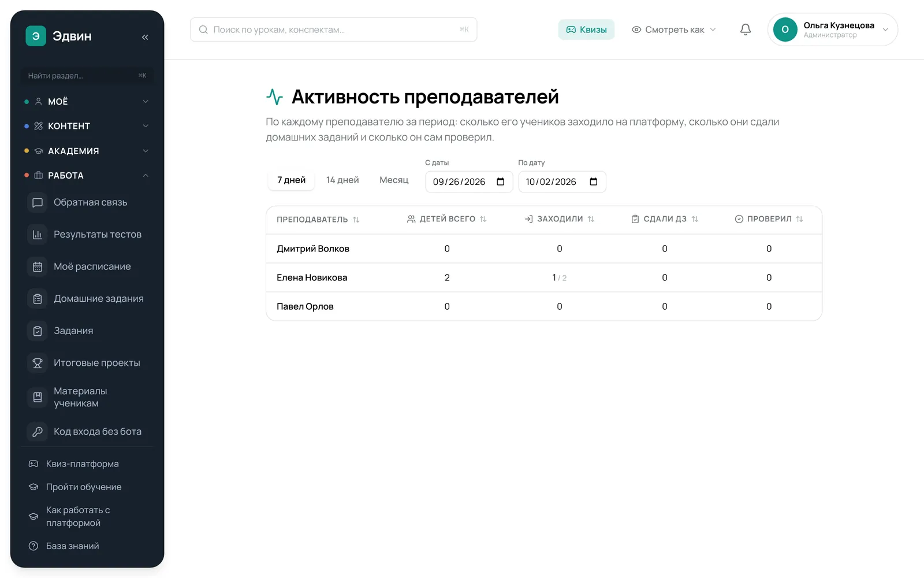Click the Домашние задания clipboard icon

point(38,299)
